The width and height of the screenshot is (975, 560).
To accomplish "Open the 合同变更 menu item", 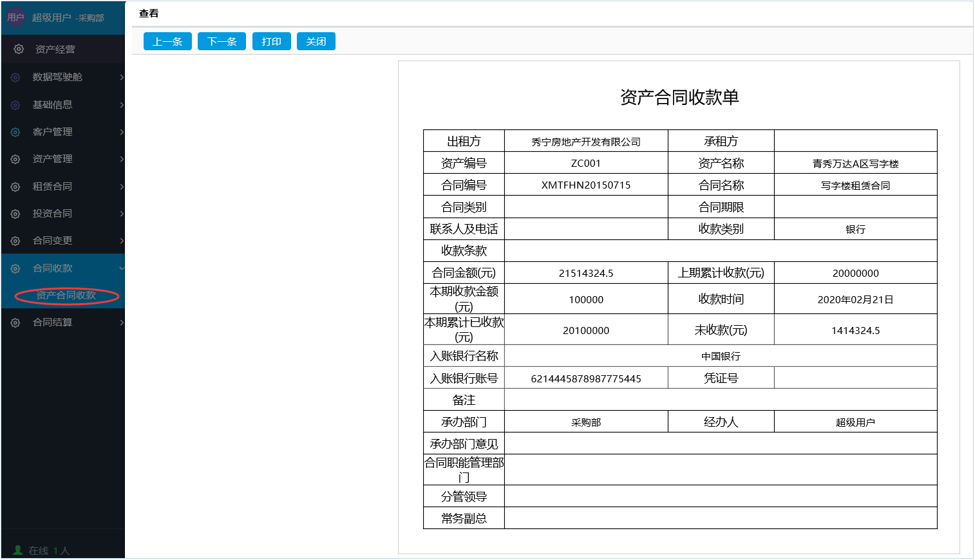I will tap(52, 241).
